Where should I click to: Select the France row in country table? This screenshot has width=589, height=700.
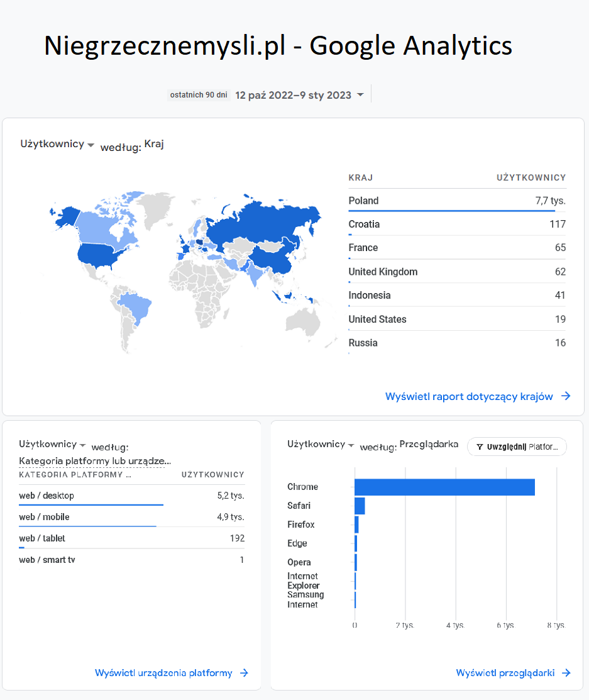[457, 248]
